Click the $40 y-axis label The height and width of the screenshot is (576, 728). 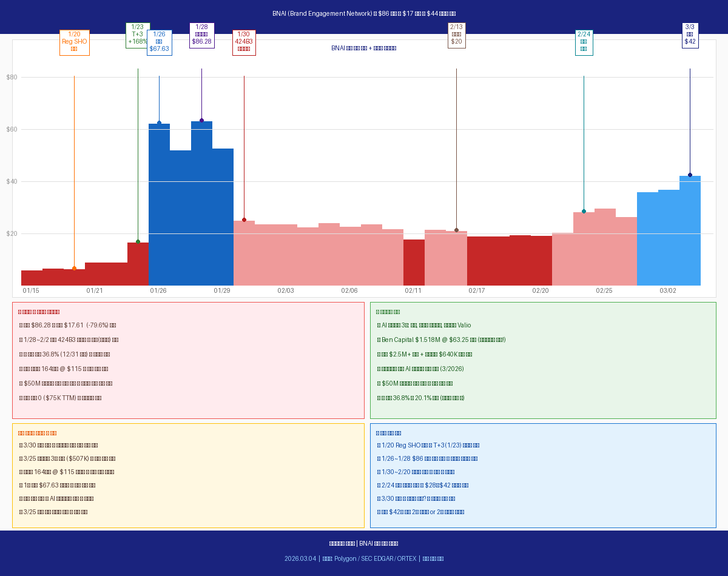coord(12,181)
